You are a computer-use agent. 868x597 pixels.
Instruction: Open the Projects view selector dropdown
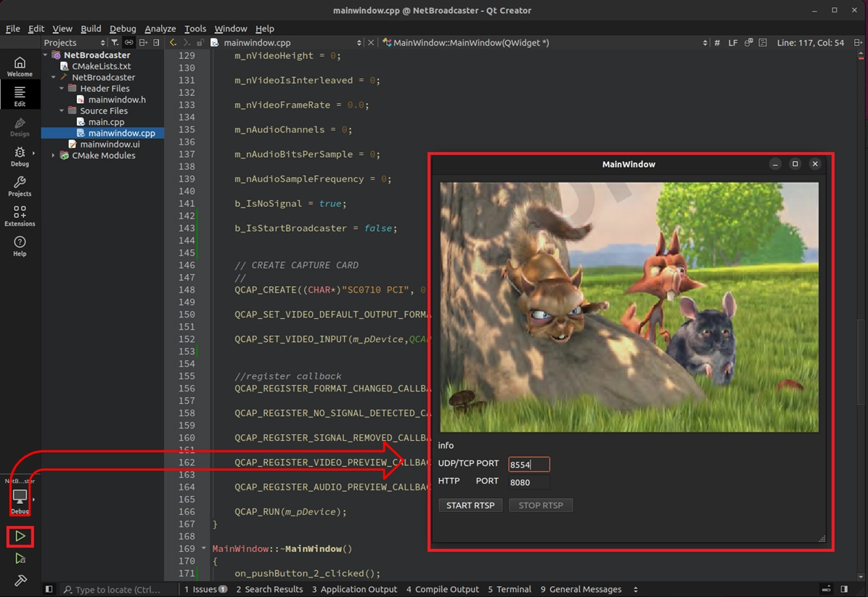[x=74, y=42]
